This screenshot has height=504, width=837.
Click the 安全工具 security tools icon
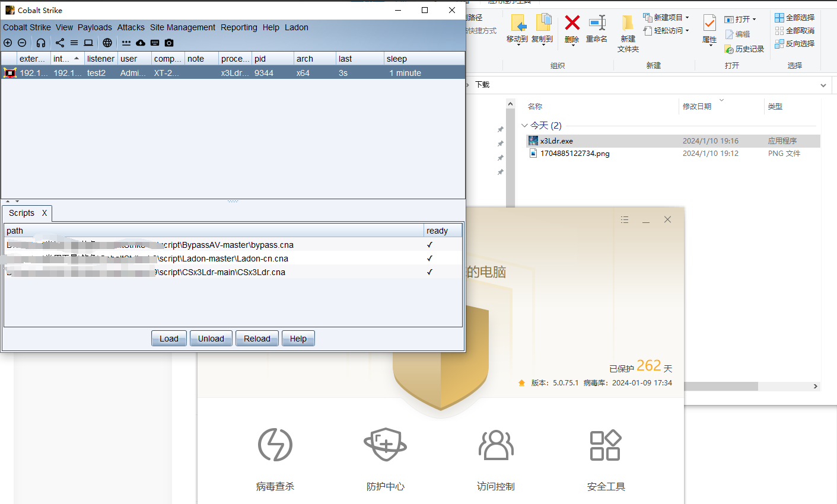point(606,445)
